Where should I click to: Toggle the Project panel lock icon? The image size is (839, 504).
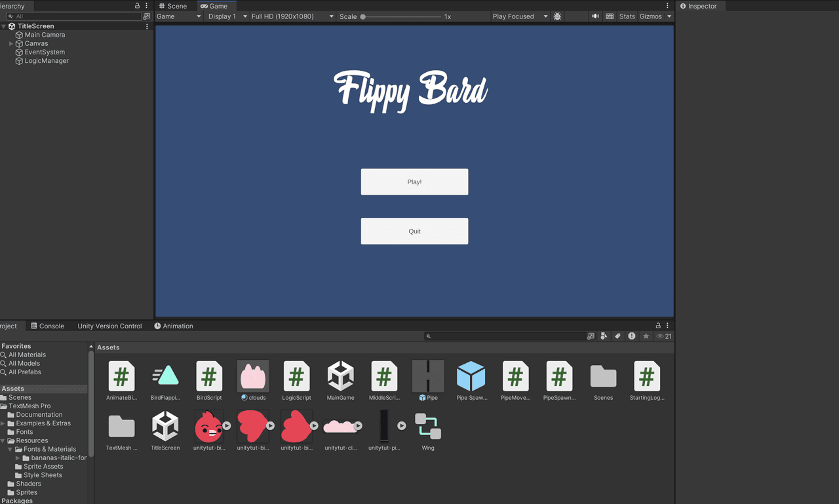coord(658,326)
